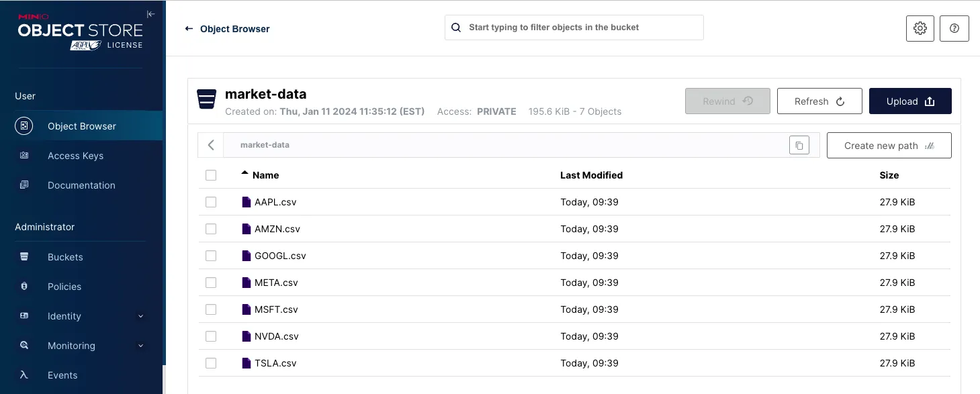The height and width of the screenshot is (394, 980).
Task: Copy the bucket path with copy icon
Action: 799,145
